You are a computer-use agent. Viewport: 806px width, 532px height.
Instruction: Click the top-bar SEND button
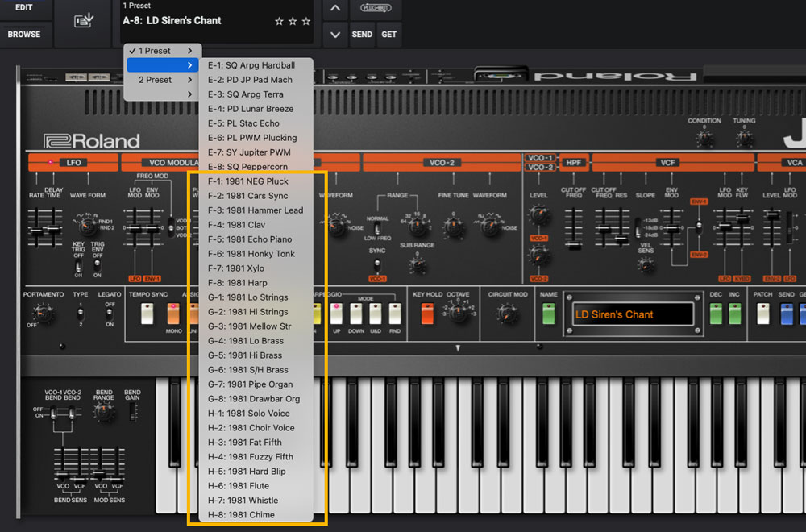click(x=362, y=35)
